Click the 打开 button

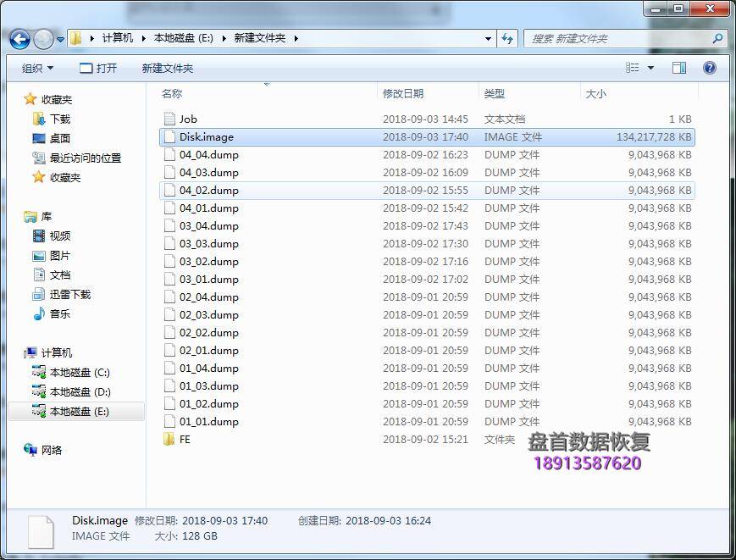[101, 67]
